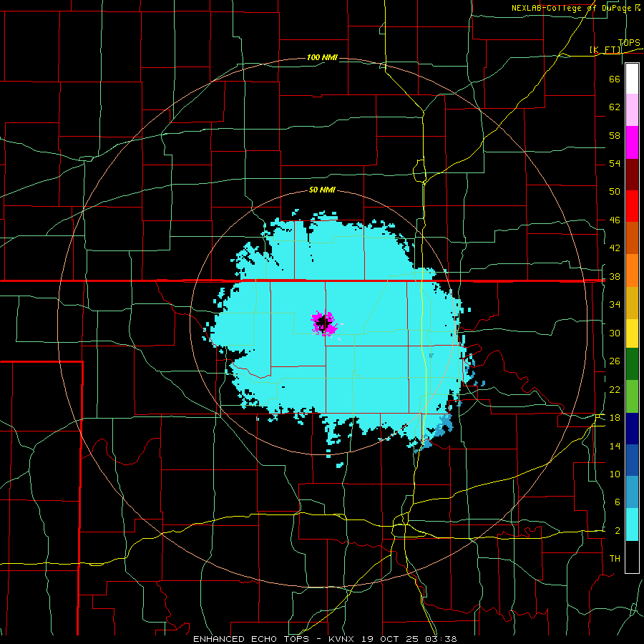Click the 'KVNX' station identifier

343,639
